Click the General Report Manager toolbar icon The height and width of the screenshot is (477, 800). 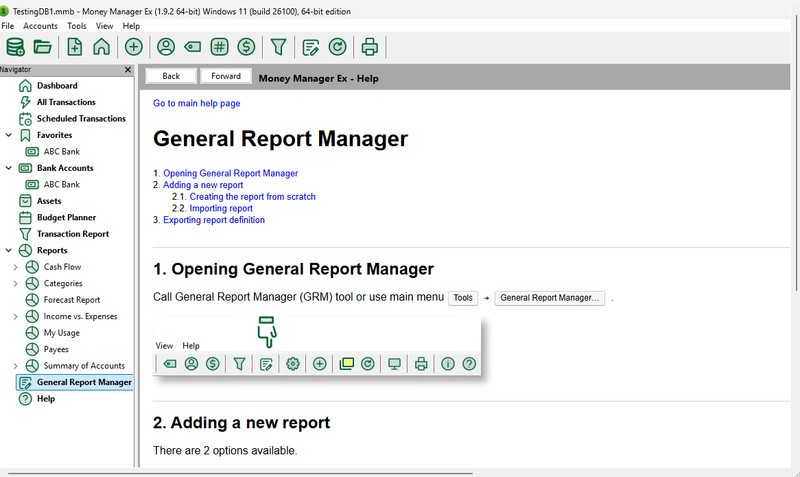tap(310, 47)
